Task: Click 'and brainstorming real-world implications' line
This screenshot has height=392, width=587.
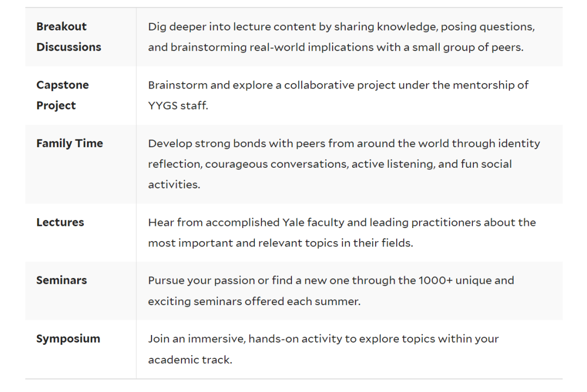Action: tap(336, 47)
